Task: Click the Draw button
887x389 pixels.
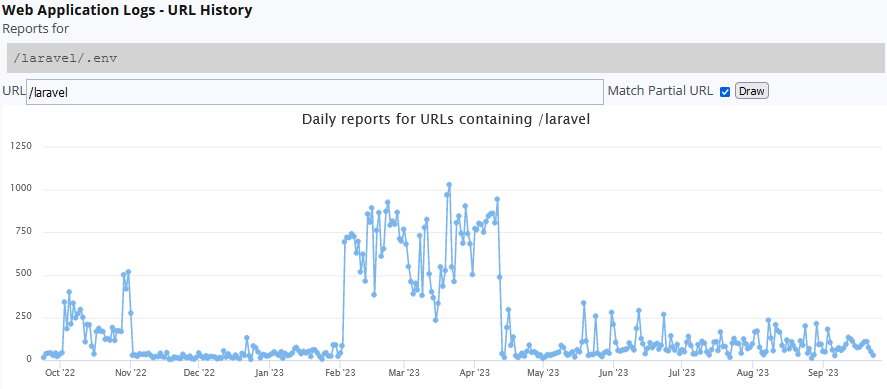Action: (x=751, y=91)
